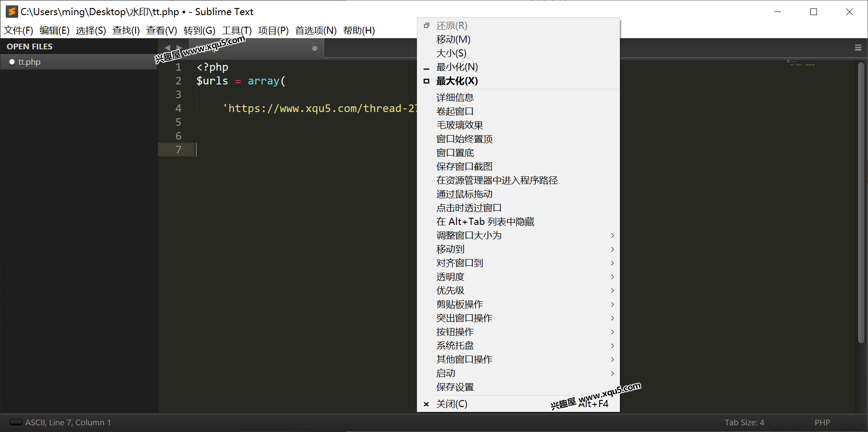Click the unsaved dot on the file tab
This screenshot has width=868, height=432.
[315, 48]
